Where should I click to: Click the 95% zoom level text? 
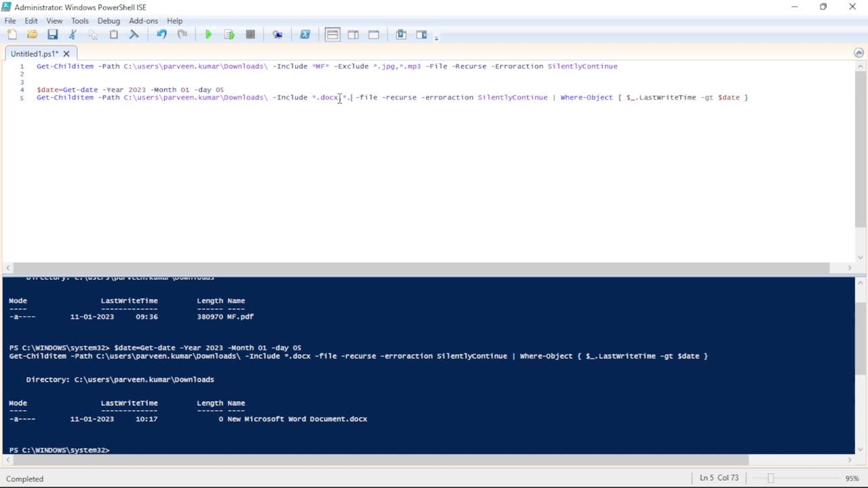coord(852,479)
